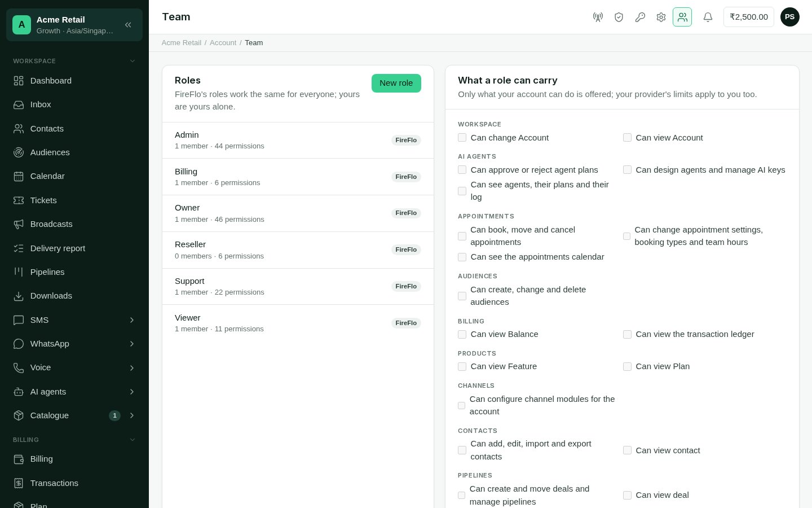Open the notifications bell
The height and width of the screenshot is (508, 812).
[x=708, y=17]
